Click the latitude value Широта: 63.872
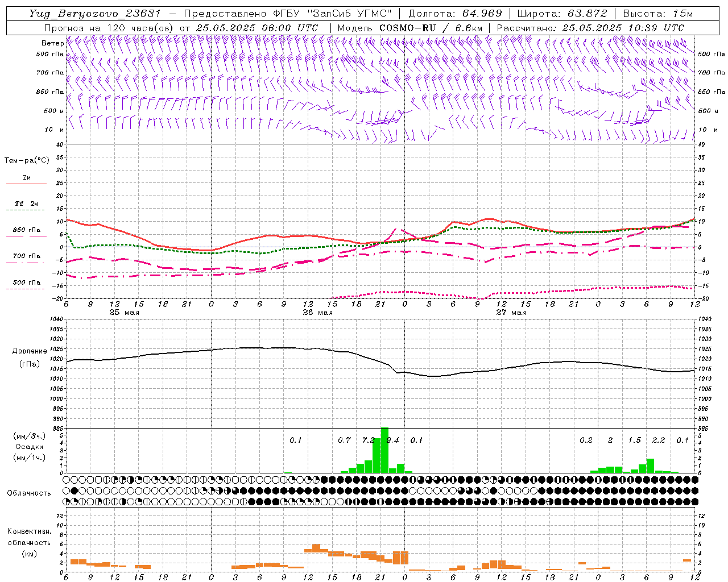This screenshot has height=582, width=728. pyautogui.click(x=562, y=14)
